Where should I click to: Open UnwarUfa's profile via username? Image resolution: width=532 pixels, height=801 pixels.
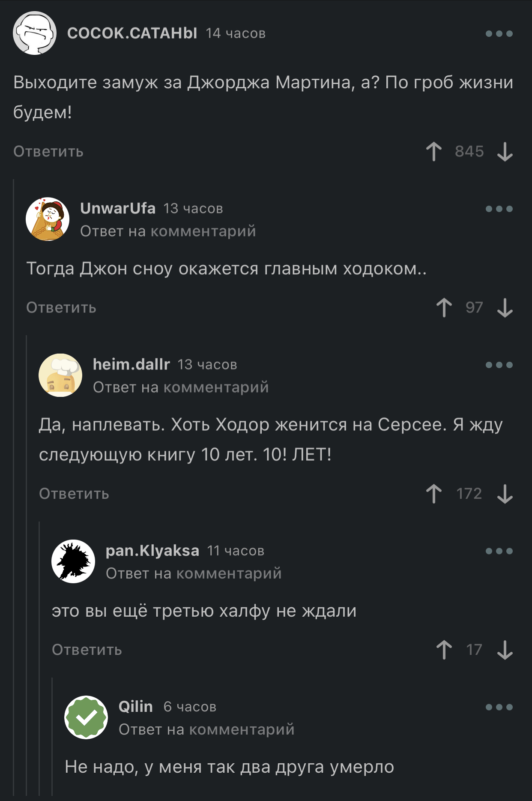tap(118, 208)
